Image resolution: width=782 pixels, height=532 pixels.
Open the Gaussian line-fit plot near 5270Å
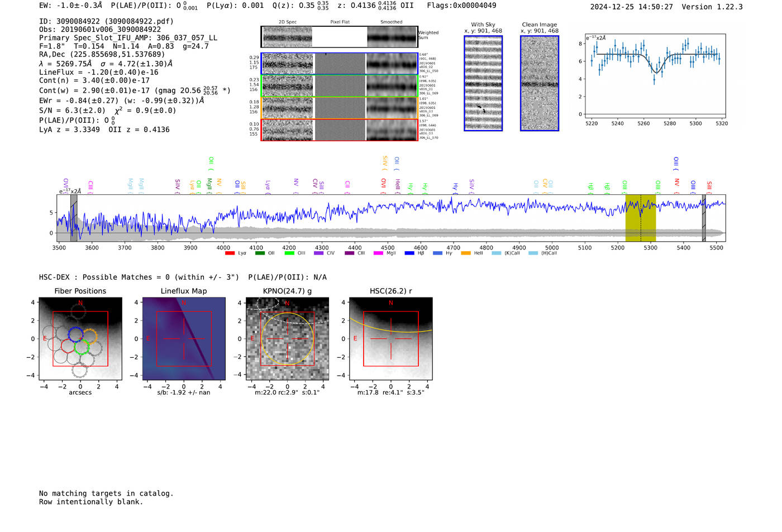655,76
